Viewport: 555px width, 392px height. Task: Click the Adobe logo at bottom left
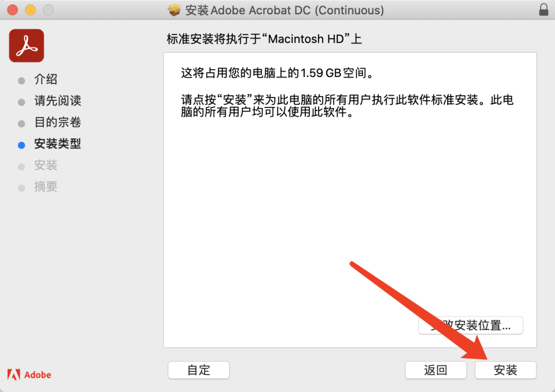coord(29,375)
